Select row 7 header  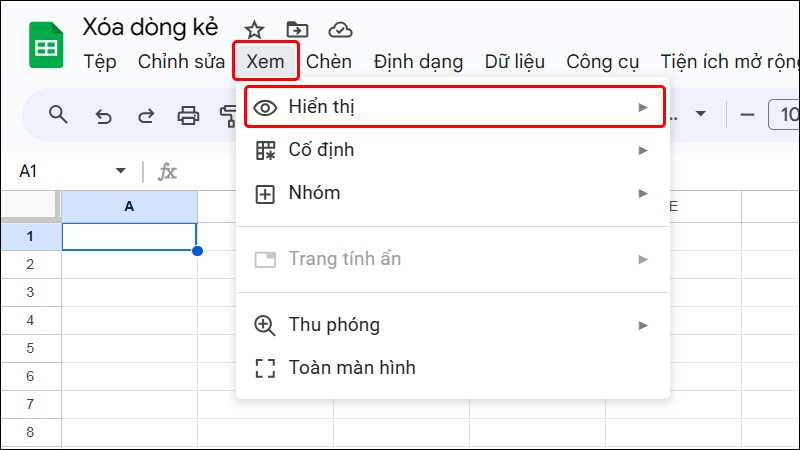pyautogui.click(x=31, y=405)
